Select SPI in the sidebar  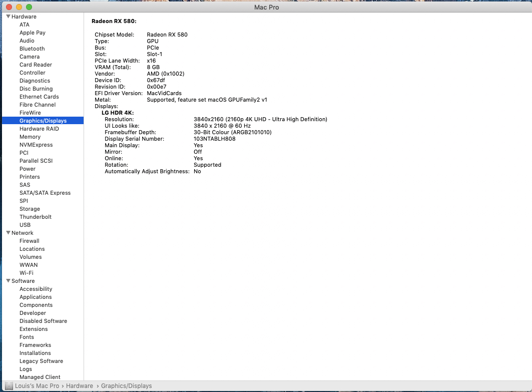point(24,201)
